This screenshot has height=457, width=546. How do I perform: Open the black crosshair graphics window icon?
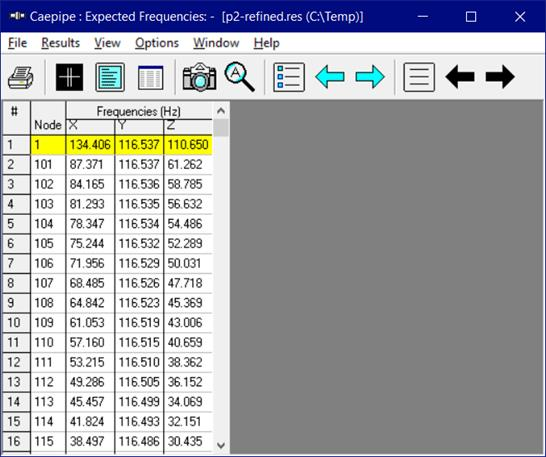70,77
